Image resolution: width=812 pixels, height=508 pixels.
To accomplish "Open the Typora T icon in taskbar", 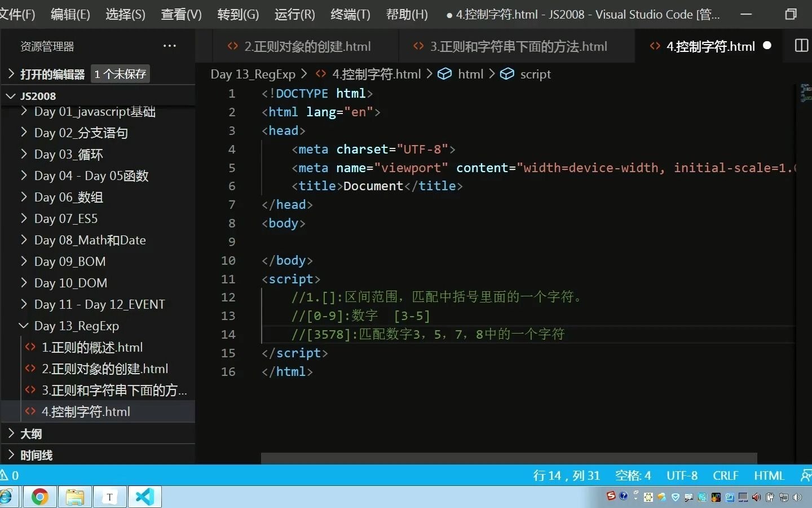I will coord(109,497).
